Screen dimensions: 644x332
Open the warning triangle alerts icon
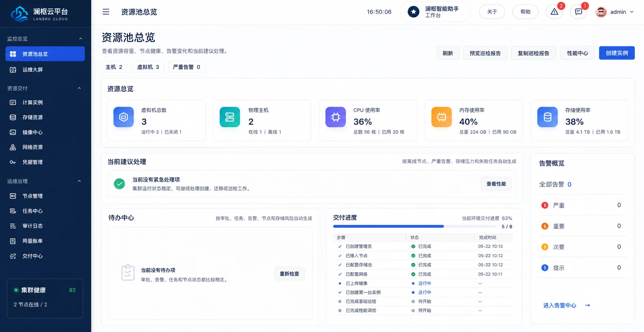554,12
